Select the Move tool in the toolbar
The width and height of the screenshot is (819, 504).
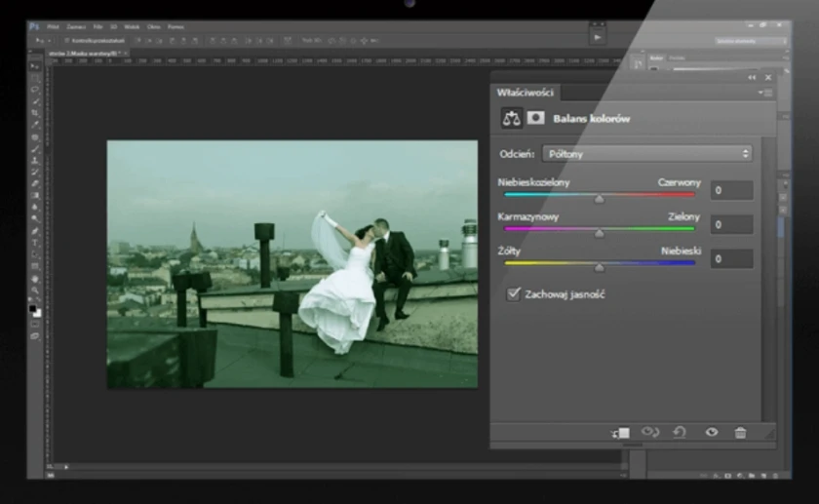point(35,65)
